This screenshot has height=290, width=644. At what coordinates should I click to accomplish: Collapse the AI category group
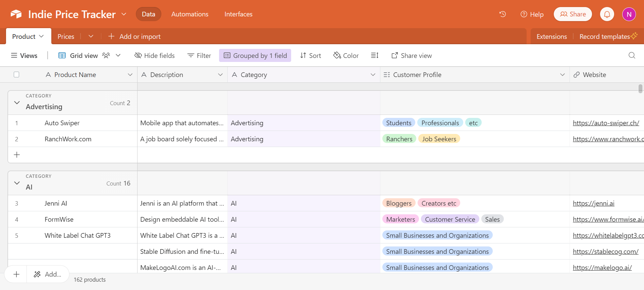point(17,183)
